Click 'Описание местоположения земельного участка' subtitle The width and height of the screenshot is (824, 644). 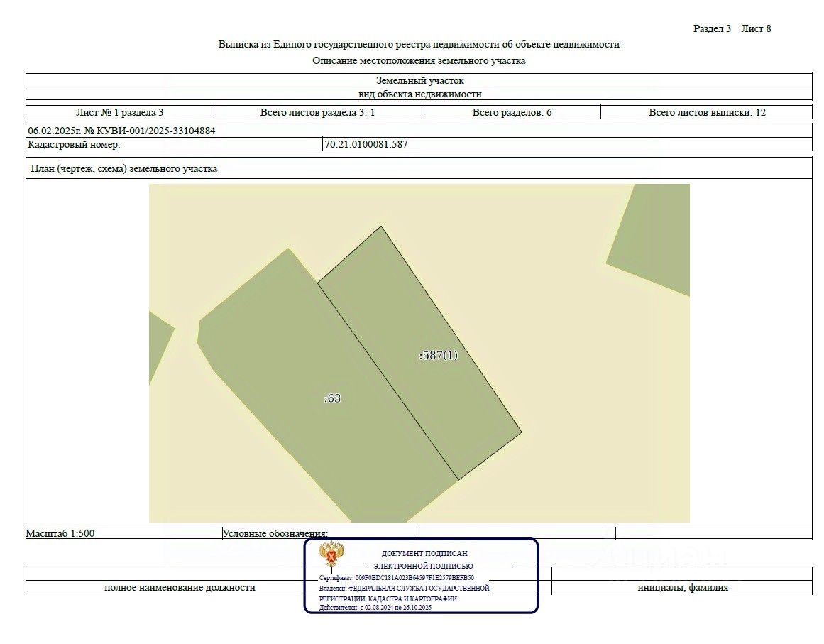[419, 60]
